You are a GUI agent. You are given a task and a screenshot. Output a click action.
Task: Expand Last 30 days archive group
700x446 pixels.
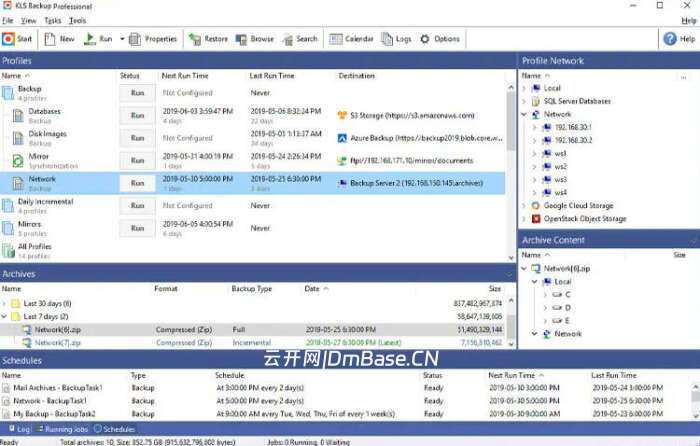(4, 304)
